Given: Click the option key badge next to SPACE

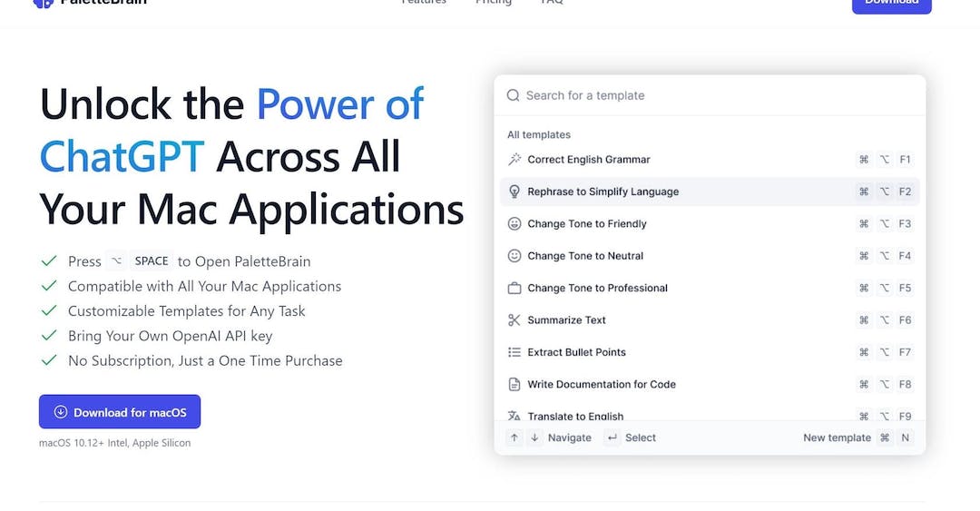Looking at the screenshot, I should point(116,260).
